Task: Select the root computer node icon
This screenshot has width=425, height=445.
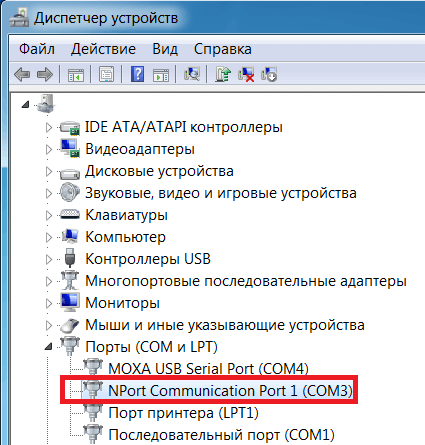Action: tap(46, 103)
